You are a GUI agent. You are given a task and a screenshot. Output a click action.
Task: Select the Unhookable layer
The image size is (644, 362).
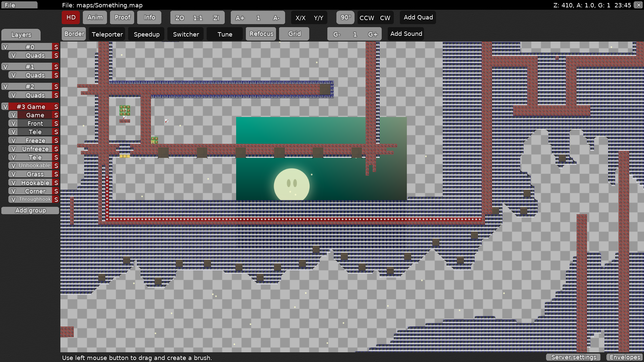35,166
